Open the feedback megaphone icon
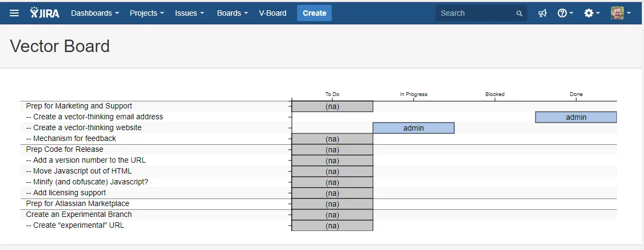 [x=543, y=13]
